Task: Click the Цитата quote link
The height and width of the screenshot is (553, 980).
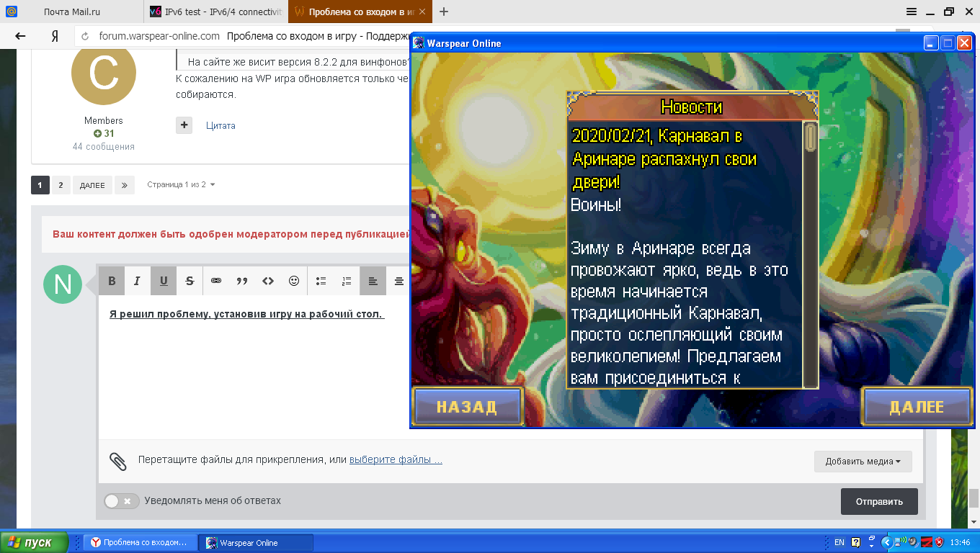Action: [220, 125]
